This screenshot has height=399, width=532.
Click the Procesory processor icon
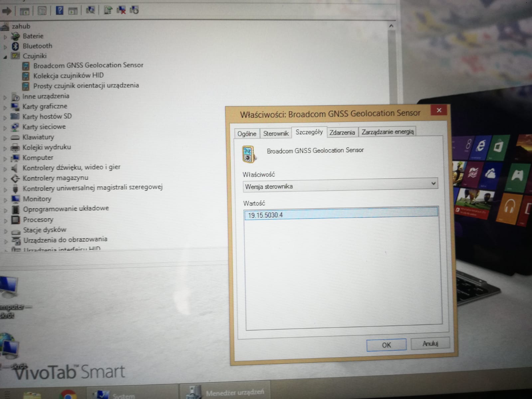[16, 220]
